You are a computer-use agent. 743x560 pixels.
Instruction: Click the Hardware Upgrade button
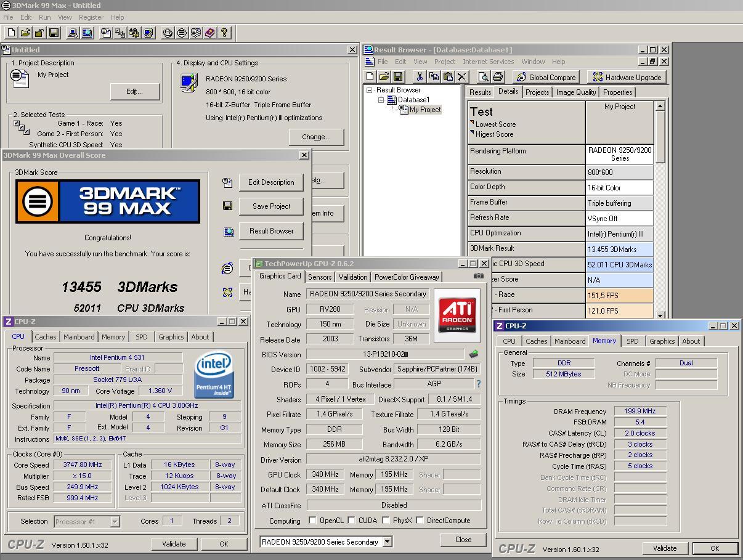[627, 77]
